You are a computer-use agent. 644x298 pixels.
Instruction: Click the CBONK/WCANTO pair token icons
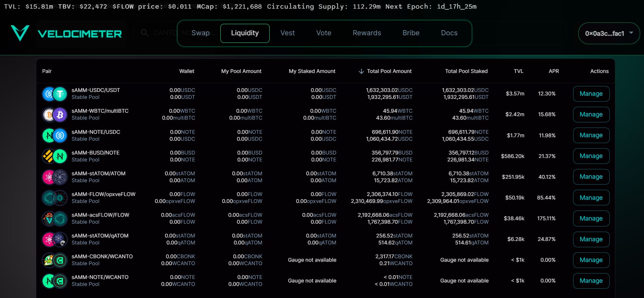(x=55, y=260)
